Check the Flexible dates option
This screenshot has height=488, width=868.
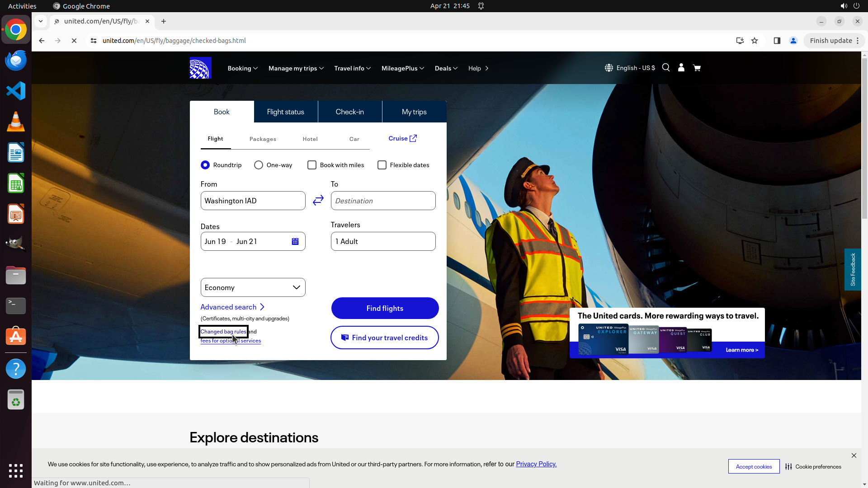tap(382, 165)
